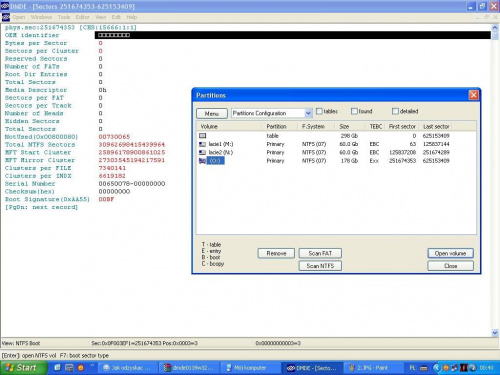Screen dimensions: 500x375
Task: Click the DMDE document icon beside Open menu
Action: click(6, 17)
